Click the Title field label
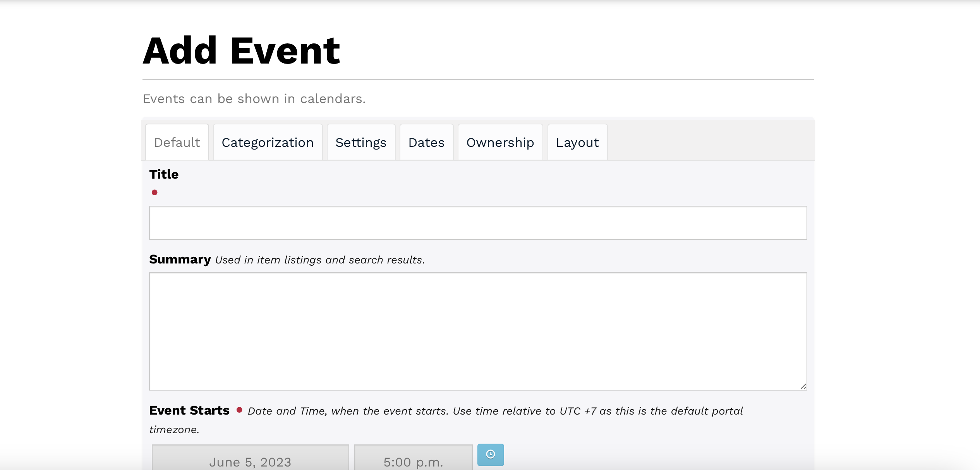 pos(164,174)
